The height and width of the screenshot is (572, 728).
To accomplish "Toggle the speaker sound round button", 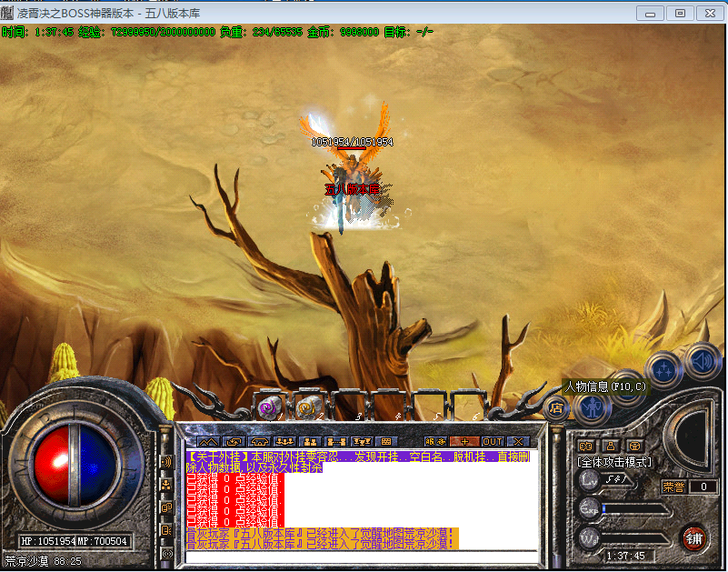I will (703, 361).
